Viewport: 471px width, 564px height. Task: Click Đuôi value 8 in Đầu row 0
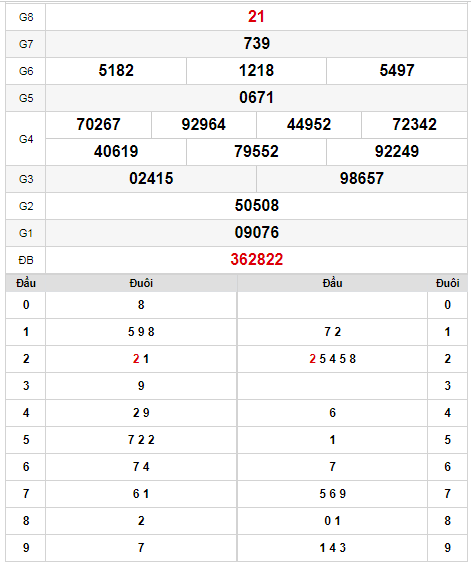click(141, 305)
